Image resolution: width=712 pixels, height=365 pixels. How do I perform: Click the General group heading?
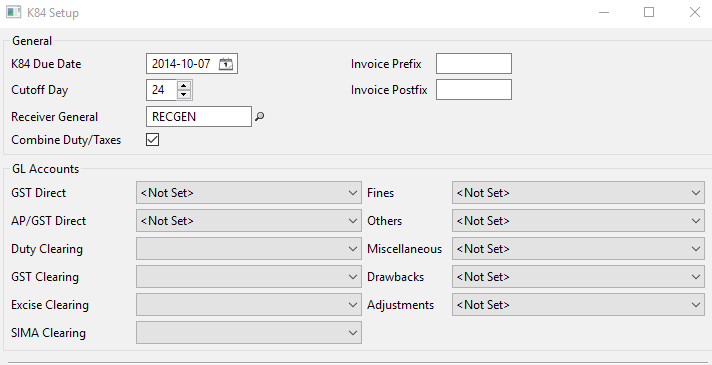click(x=32, y=41)
